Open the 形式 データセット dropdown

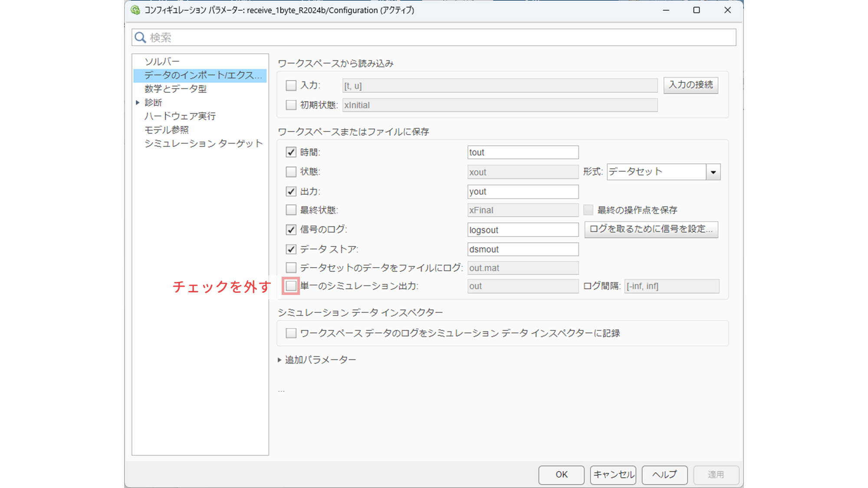pos(713,172)
